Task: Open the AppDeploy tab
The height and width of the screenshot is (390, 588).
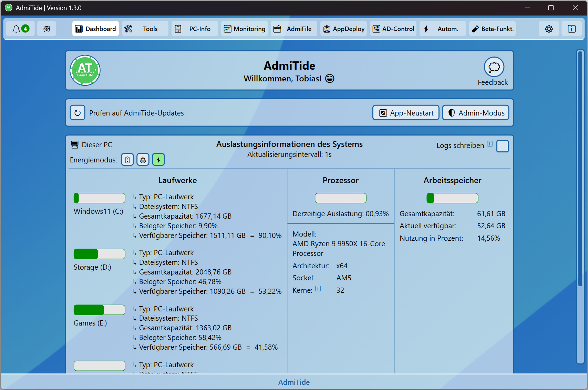Action: [343, 29]
